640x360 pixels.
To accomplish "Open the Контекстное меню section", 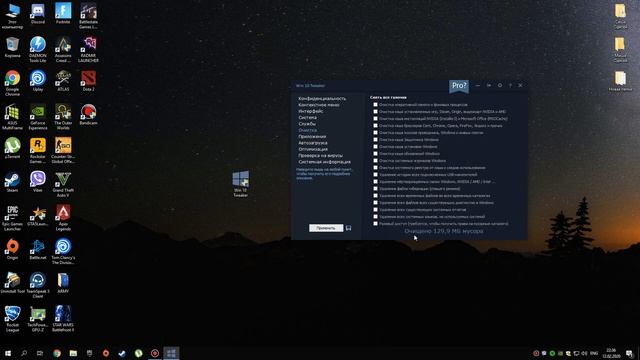I will pos(319,105).
